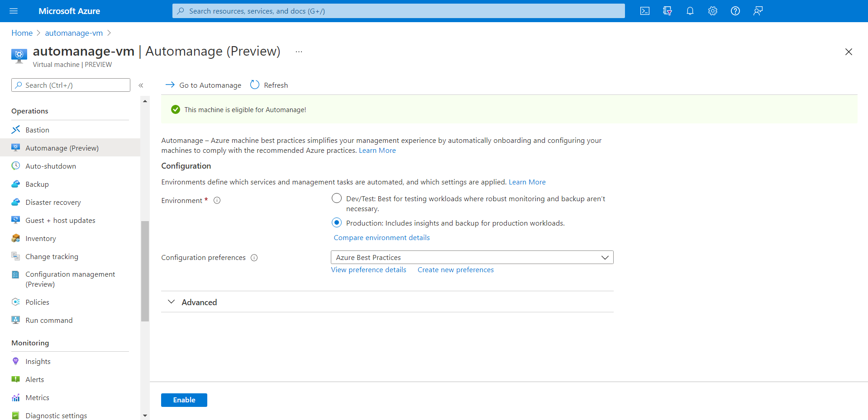The height and width of the screenshot is (420, 868).
Task: Expand the Advanced section
Action: 387,302
